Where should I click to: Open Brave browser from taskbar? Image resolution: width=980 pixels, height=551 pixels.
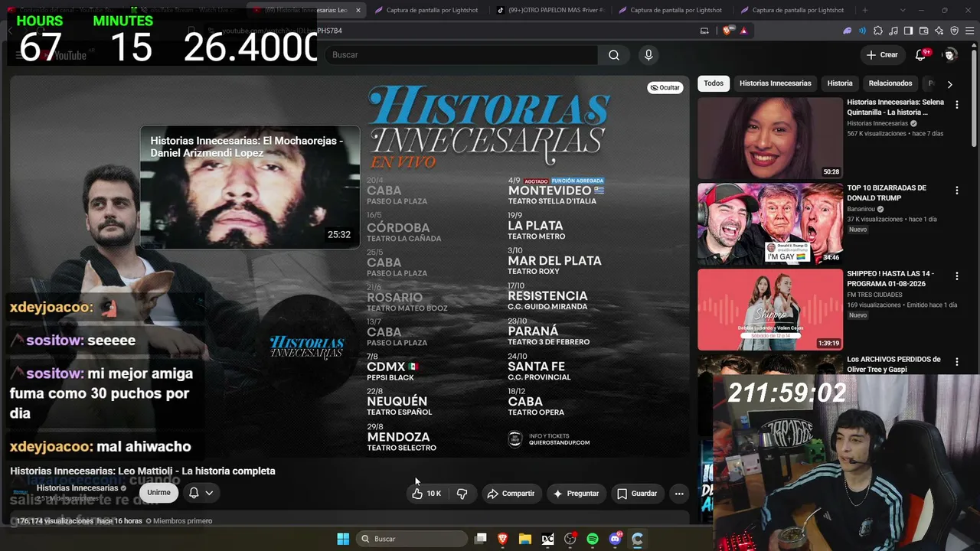(x=503, y=539)
